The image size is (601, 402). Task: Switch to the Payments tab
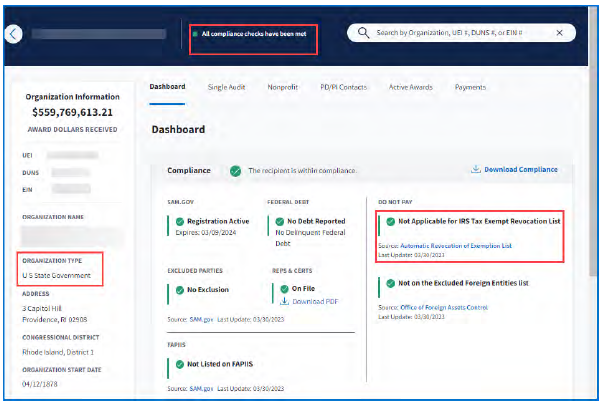470,87
